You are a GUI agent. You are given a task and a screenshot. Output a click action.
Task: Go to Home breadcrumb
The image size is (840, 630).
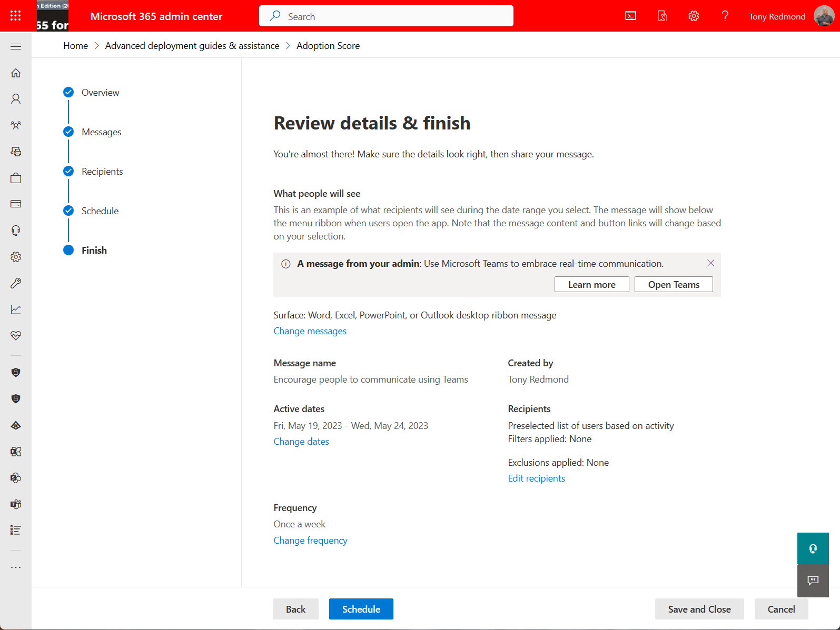tap(76, 46)
